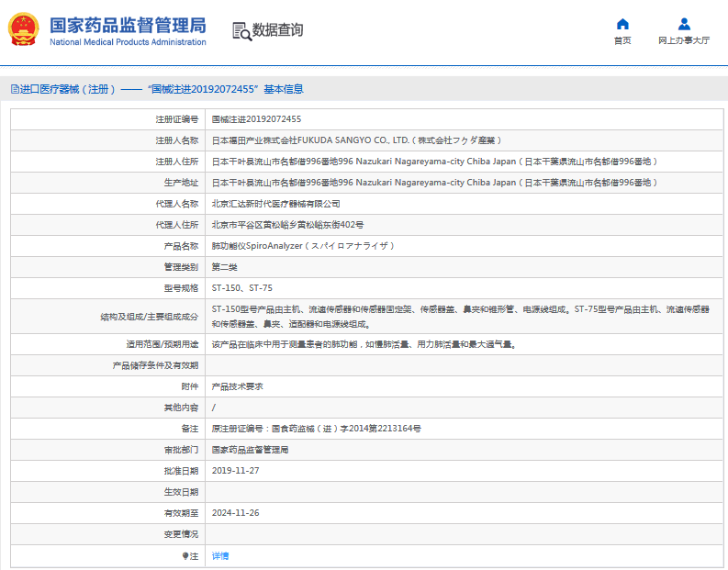Click the 国家药品监督管理局 site title

pyautogui.click(x=127, y=25)
